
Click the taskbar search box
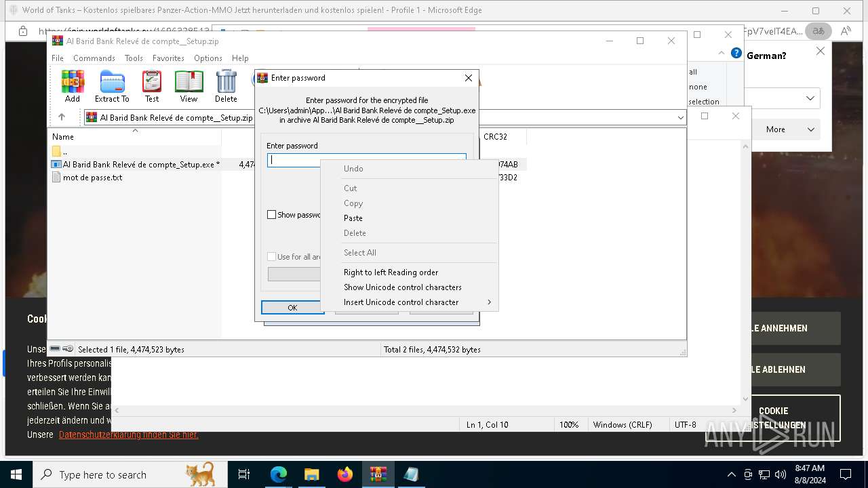(x=130, y=474)
